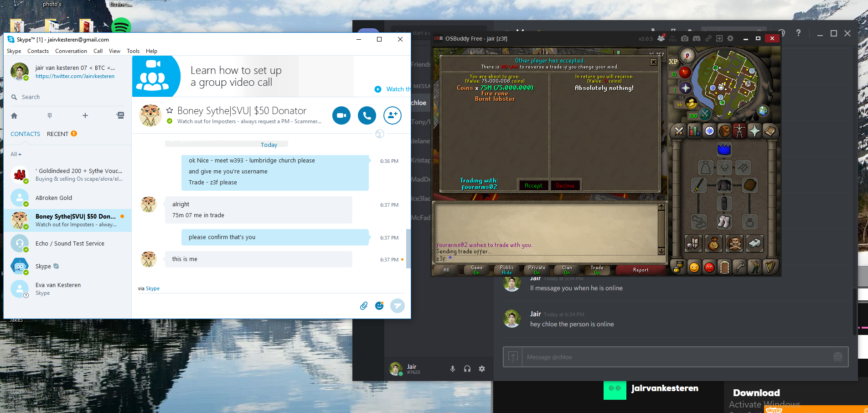Click the Hitpoints heart orb

click(685, 73)
